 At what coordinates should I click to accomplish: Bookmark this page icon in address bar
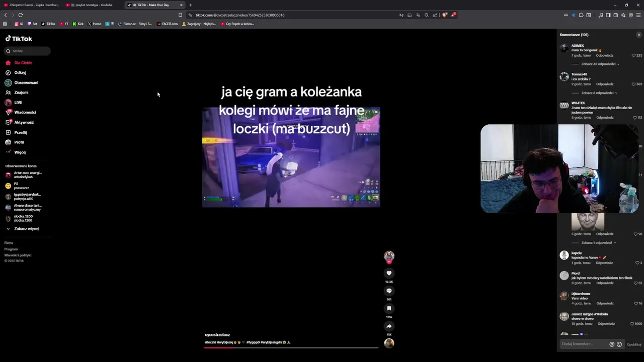[x=181, y=15]
